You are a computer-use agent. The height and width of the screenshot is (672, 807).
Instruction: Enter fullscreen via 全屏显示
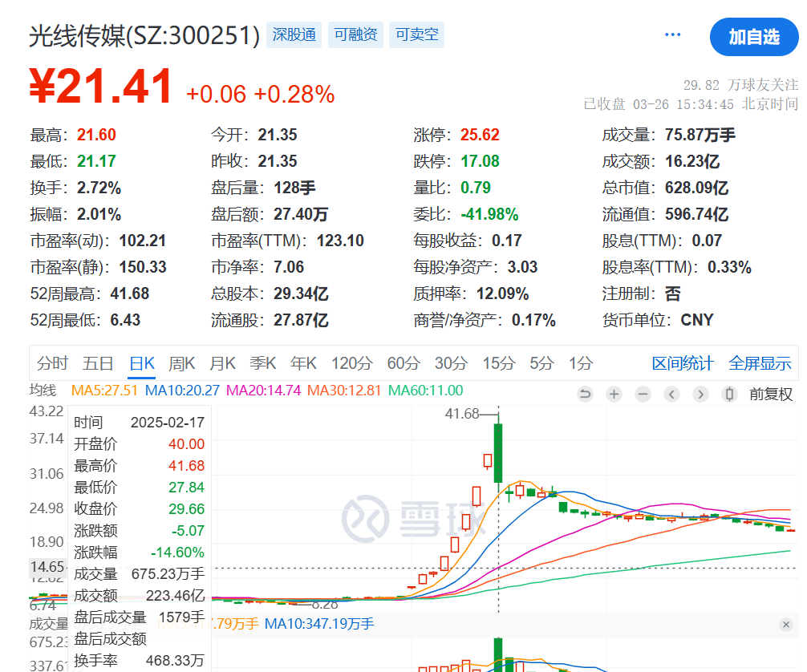pos(759,363)
